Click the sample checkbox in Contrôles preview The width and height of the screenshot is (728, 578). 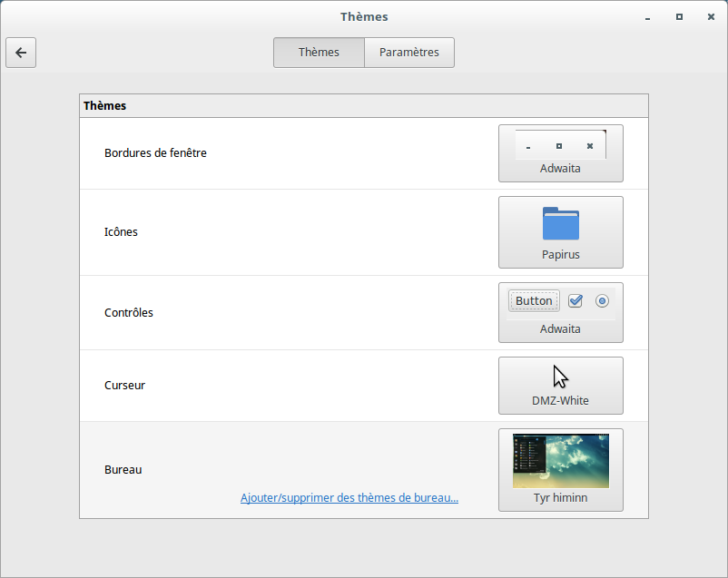[575, 300]
